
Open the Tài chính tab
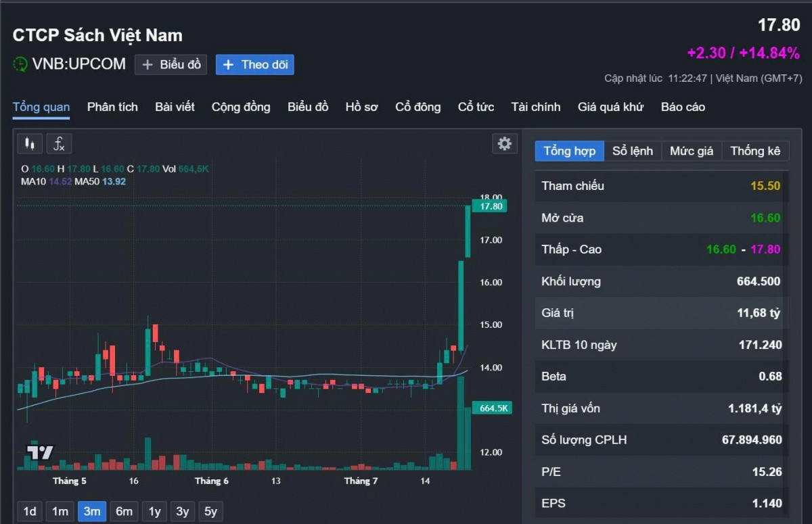[536, 107]
